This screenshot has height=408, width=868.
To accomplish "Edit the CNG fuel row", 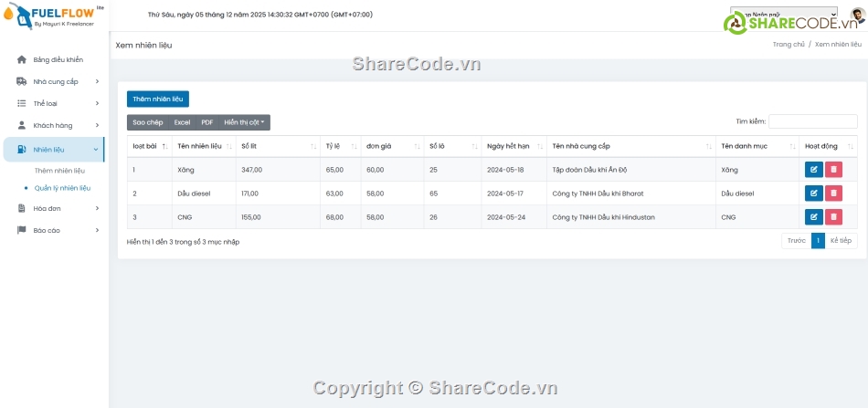I will [x=813, y=217].
